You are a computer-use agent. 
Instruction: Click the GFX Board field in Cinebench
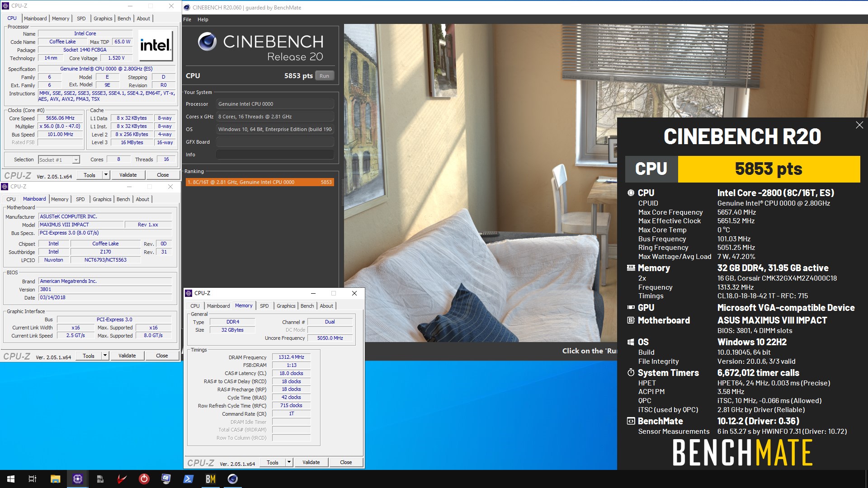[x=275, y=142]
